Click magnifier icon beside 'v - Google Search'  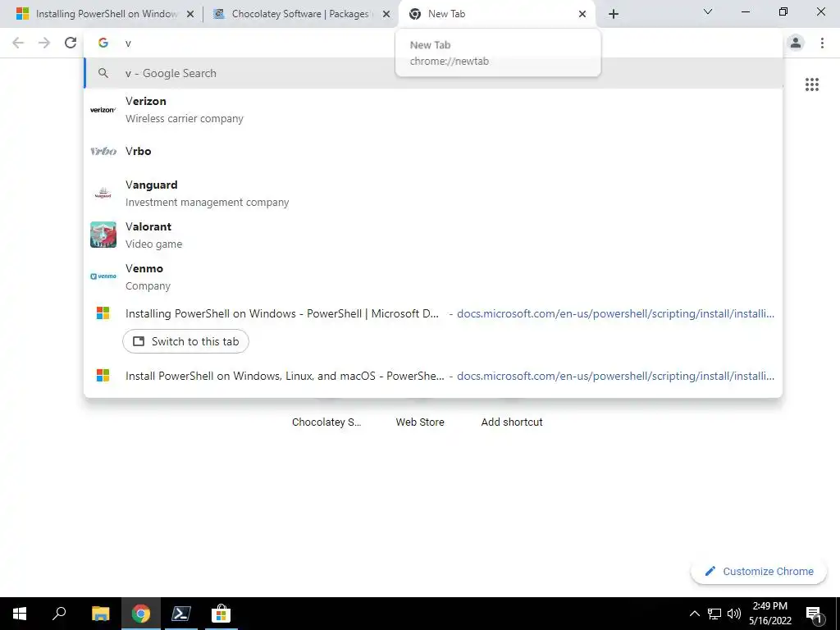point(103,73)
